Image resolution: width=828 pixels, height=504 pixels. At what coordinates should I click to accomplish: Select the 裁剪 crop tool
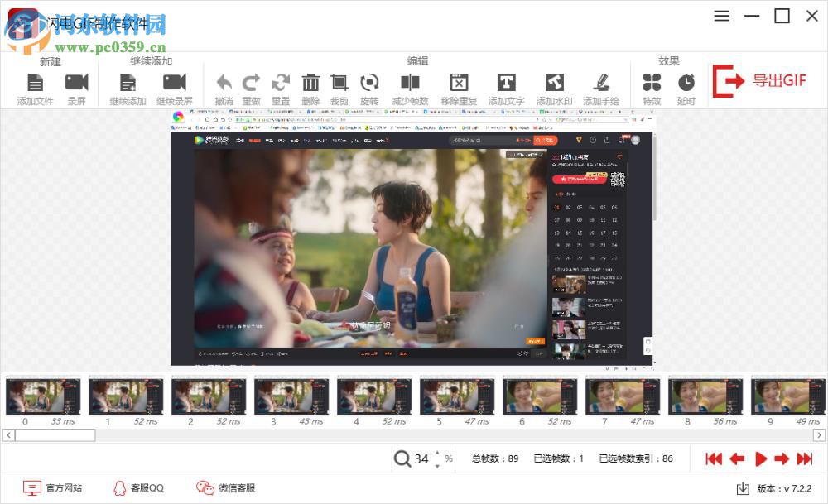point(339,83)
